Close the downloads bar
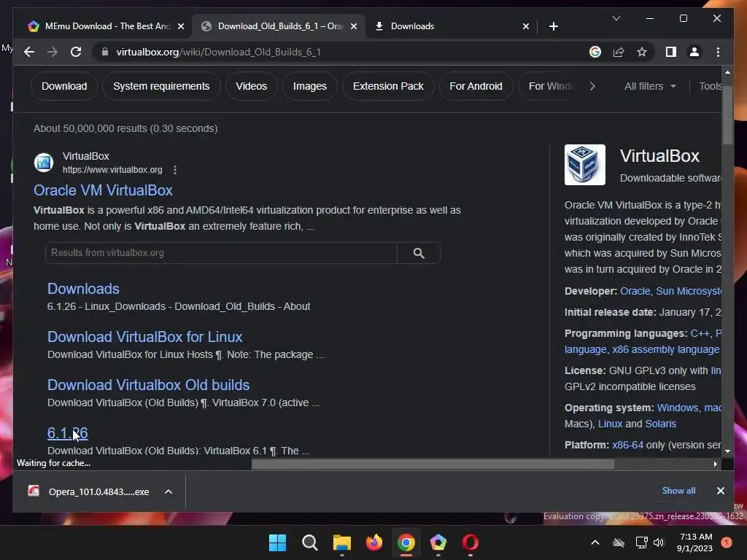Screen dimensions: 747x560 pyautogui.click(x=720, y=491)
